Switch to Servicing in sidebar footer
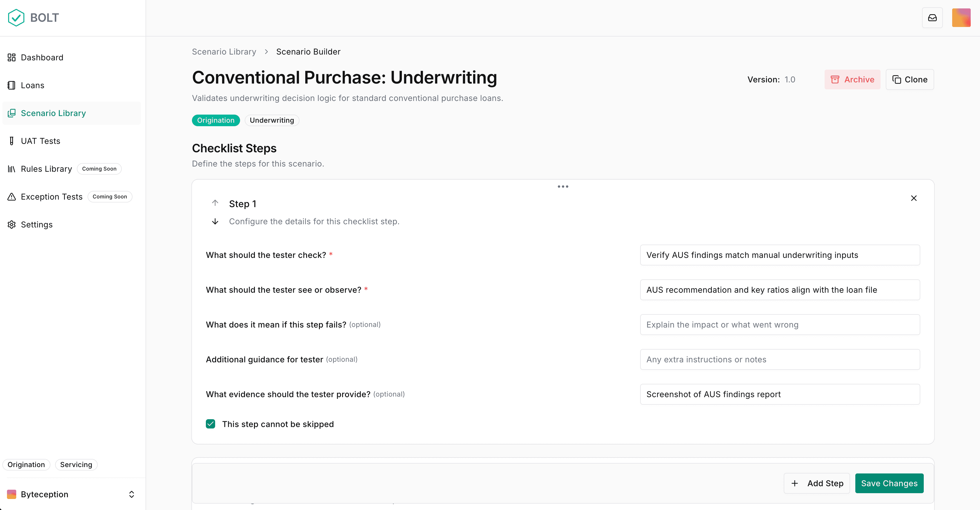The width and height of the screenshot is (980, 510). (76, 465)
